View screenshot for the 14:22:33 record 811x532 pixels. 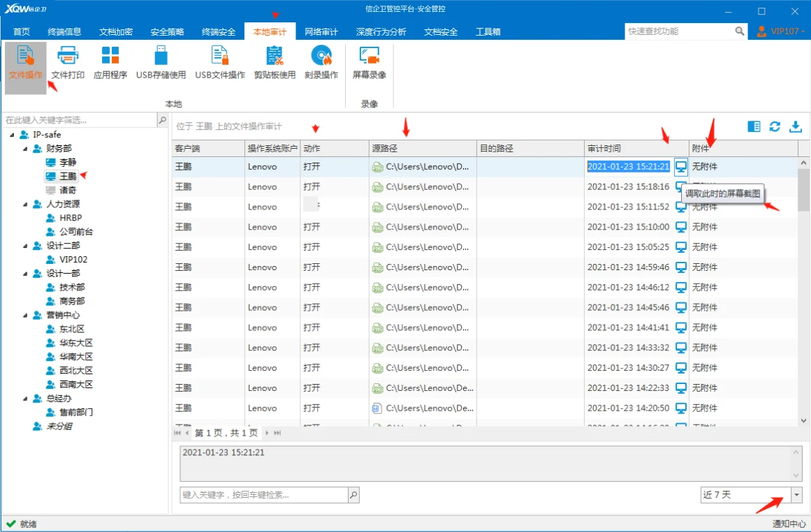point(681,388)
